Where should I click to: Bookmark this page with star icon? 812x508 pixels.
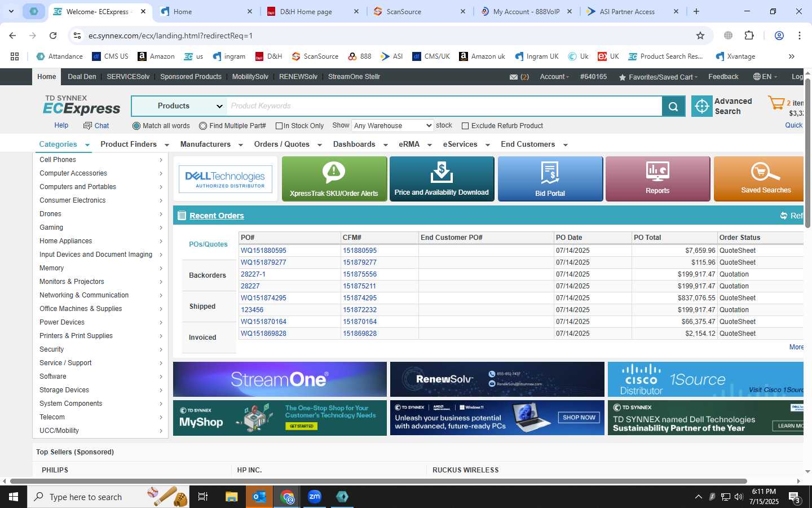700,36
